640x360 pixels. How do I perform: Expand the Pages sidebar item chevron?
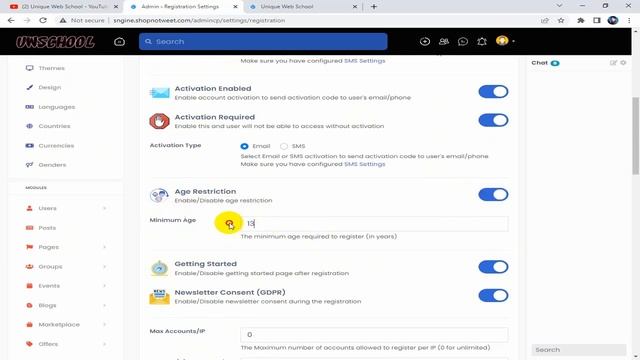coord(104,247)
